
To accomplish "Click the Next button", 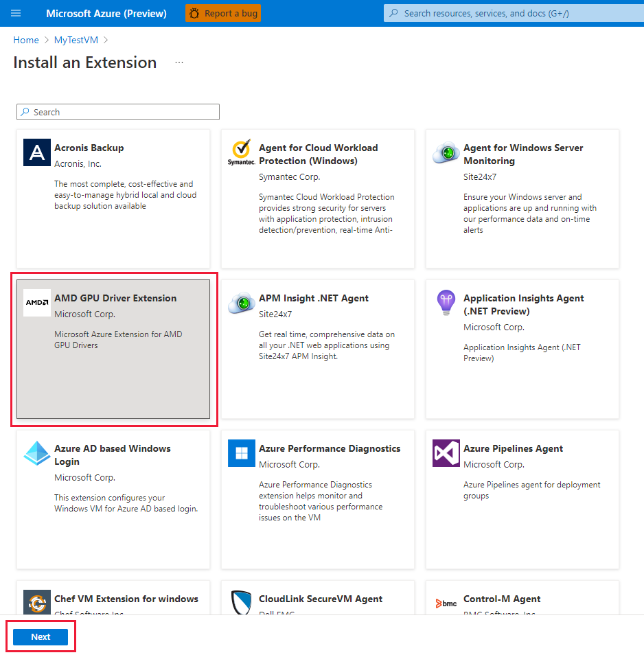I will point(41,636).
